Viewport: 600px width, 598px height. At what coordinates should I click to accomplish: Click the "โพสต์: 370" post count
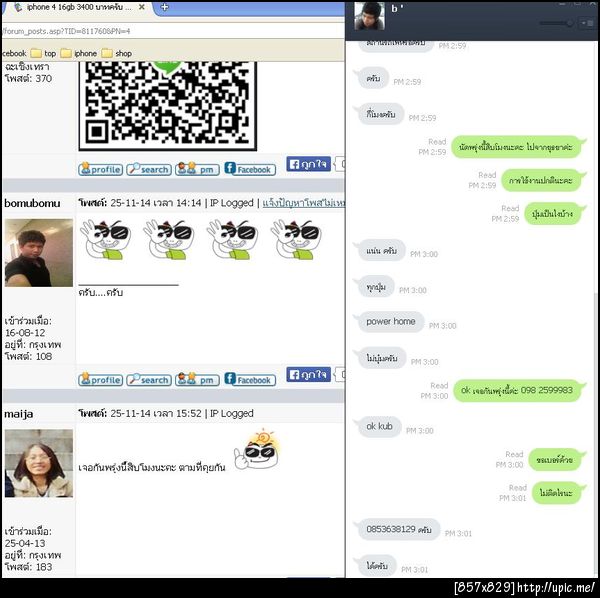click(28, 78)
